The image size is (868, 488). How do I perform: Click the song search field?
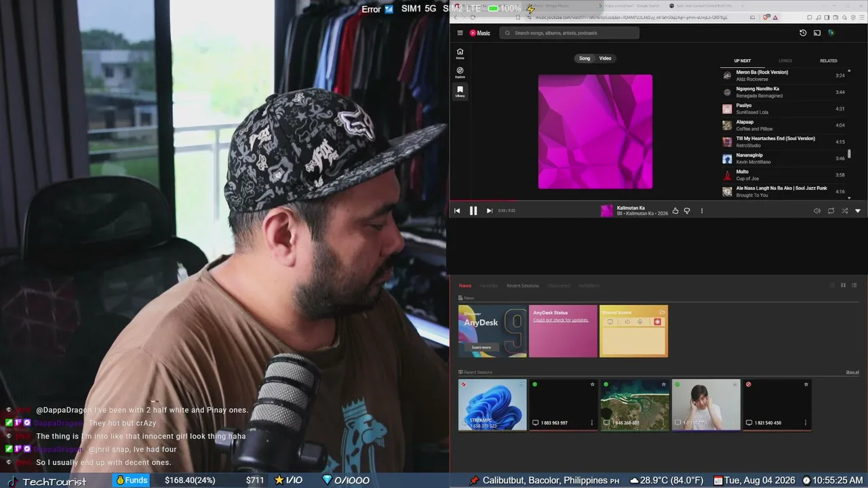coord(570,33)
